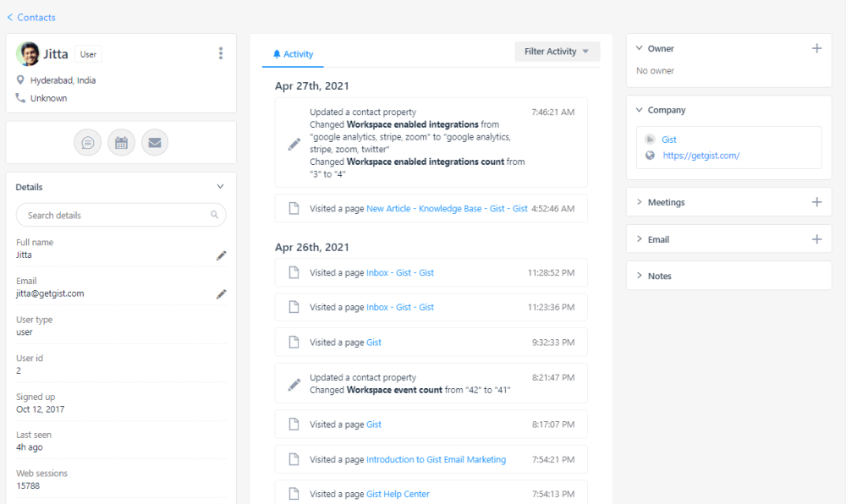846x504 pixels.
Task: Edit the Email field pencil
Action: tap(221, 294)
